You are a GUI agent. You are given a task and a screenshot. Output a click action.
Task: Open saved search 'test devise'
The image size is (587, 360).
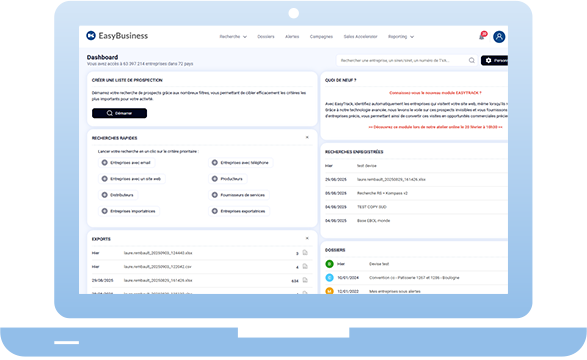pos(367,166)
